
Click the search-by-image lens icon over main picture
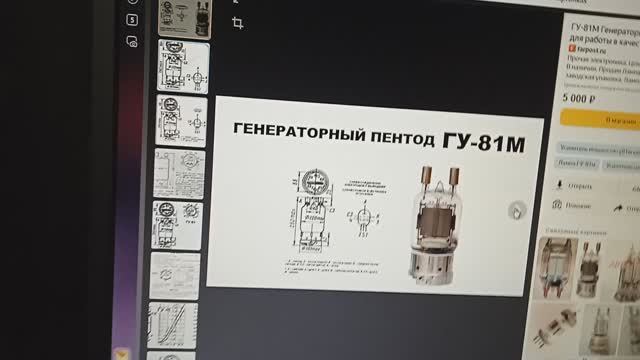tap(517, 211)
